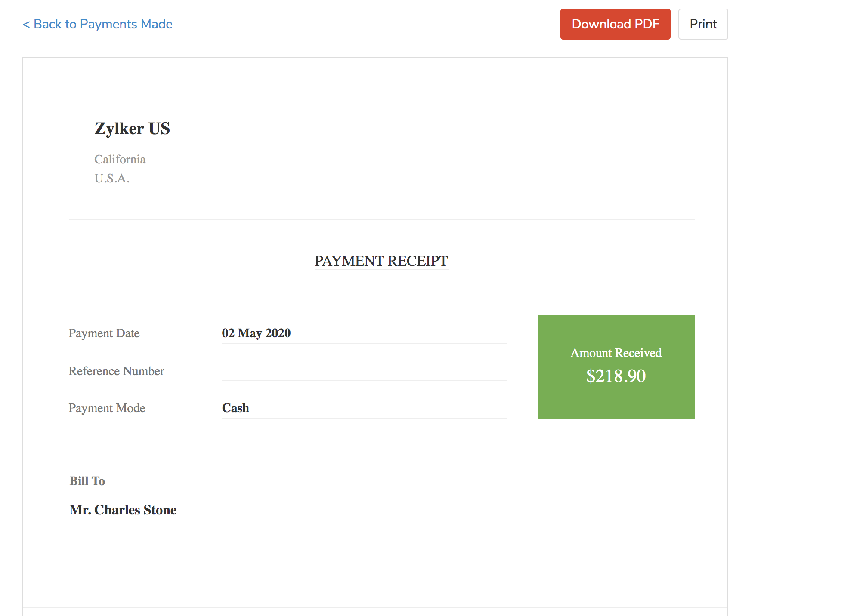This screenshot has width=860, height=616.
Task: Click the Mr. Charles Stone name
Action: (x=123, y=510)
